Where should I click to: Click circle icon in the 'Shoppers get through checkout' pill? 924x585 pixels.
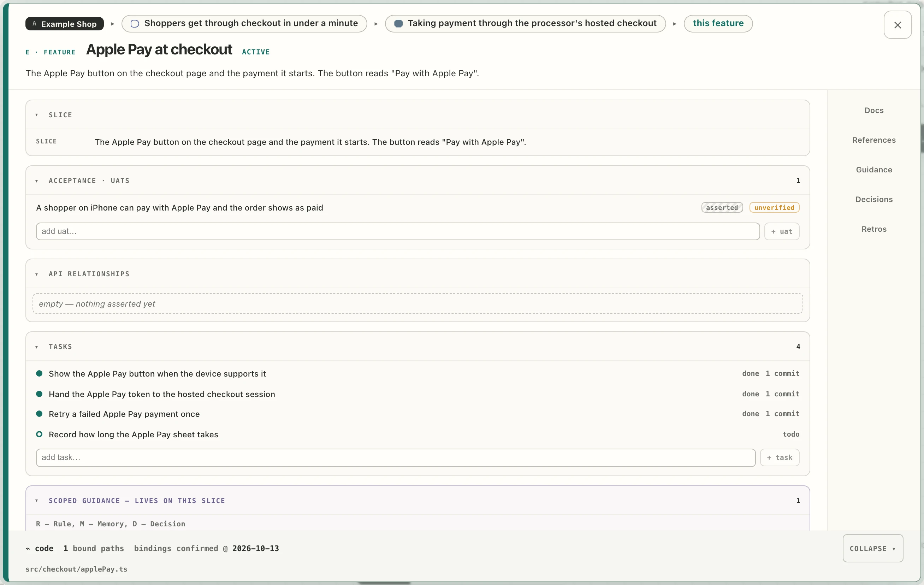tap(135, 24)
